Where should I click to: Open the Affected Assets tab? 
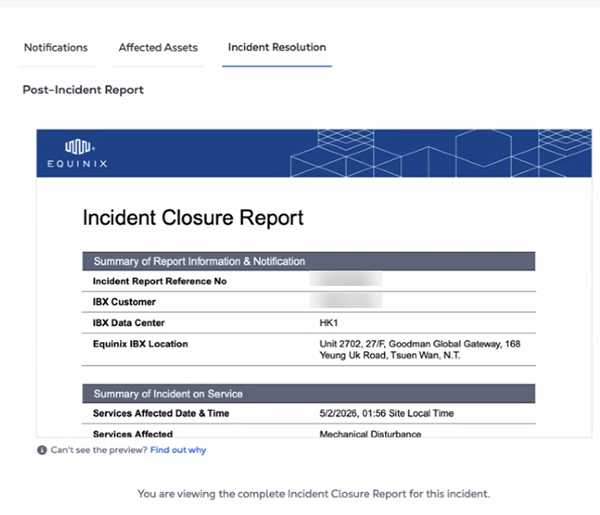coord(158,47)
